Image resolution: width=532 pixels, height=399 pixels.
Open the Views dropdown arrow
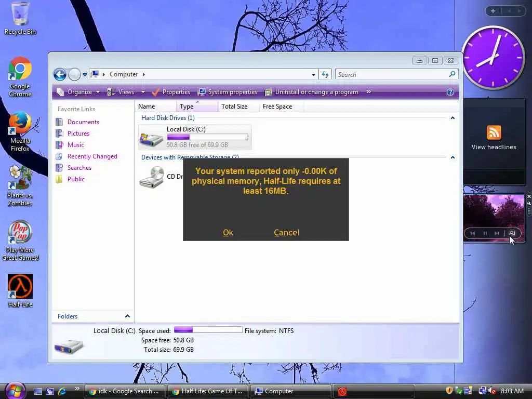143,92
